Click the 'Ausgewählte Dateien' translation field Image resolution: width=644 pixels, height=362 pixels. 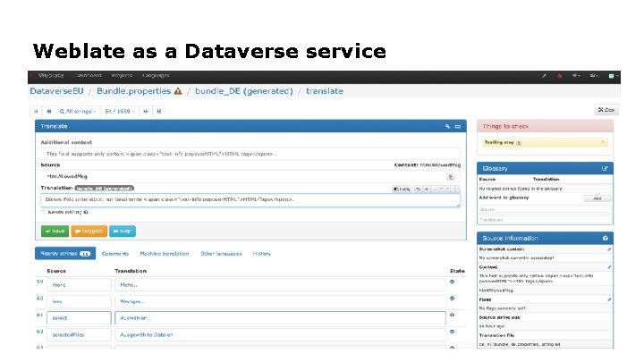pos(280,335)
